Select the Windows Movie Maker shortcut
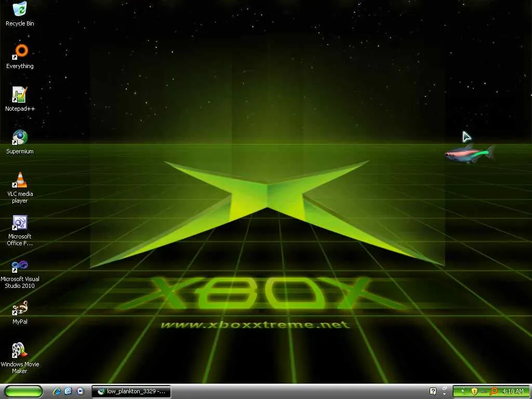The width and height of the screenshot is (532, 399). [20, 358]
